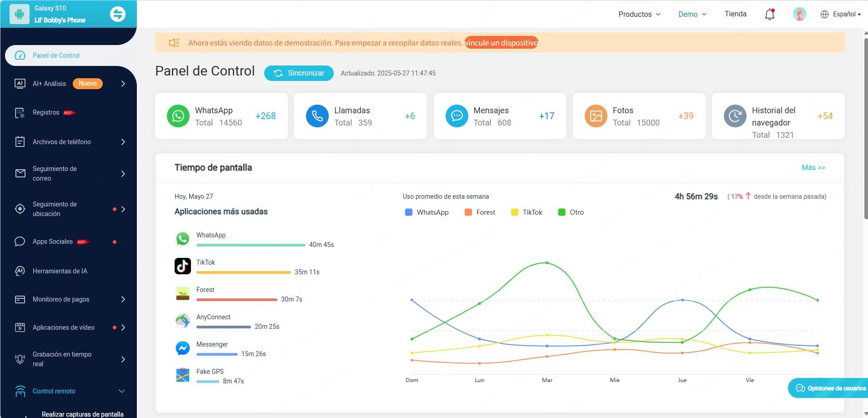Expand Seguimiento de ubicación chevron
The height and width of the screenshot is (418, 868).
[x=123, y=209]
